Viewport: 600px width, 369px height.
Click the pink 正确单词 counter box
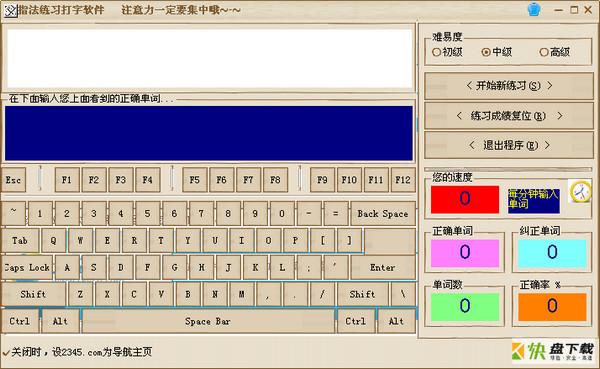pyautogui.click(x=465, y=253)
